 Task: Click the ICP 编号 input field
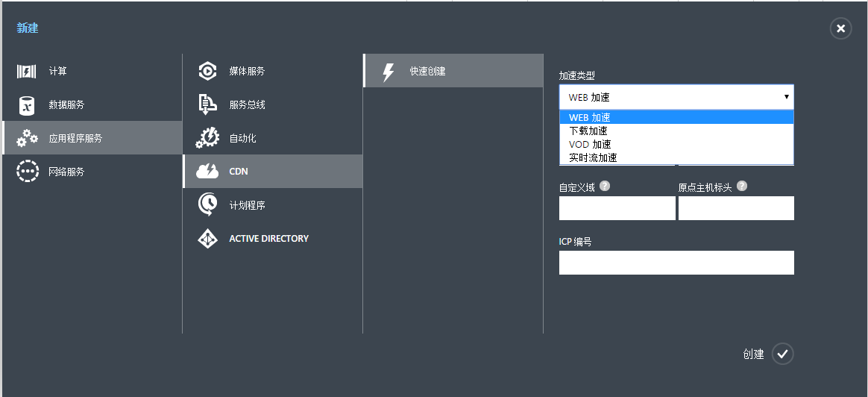[x=676, y=263]
